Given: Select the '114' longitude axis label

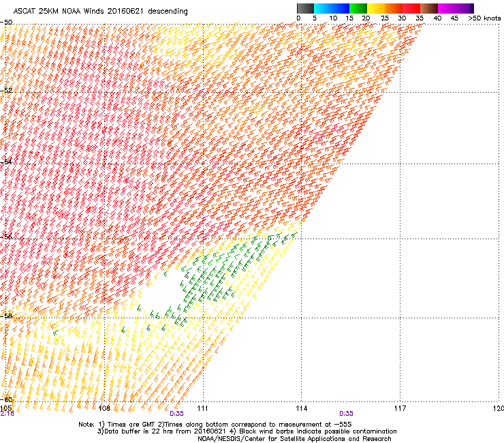Looking at the screenshot, I should coord(301,408).
